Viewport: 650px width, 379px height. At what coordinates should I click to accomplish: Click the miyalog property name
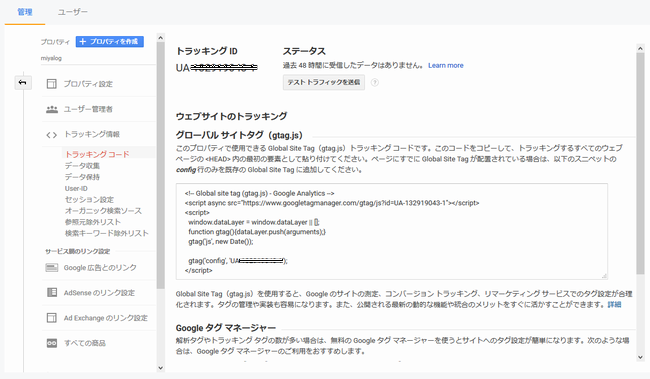click(51, 58)
